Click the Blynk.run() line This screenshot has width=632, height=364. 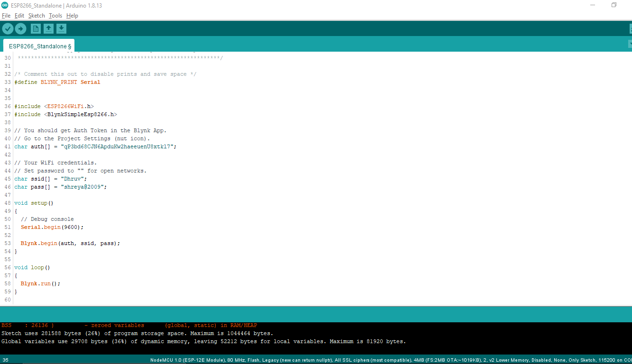pyautogui.click(x=41, y=283)
